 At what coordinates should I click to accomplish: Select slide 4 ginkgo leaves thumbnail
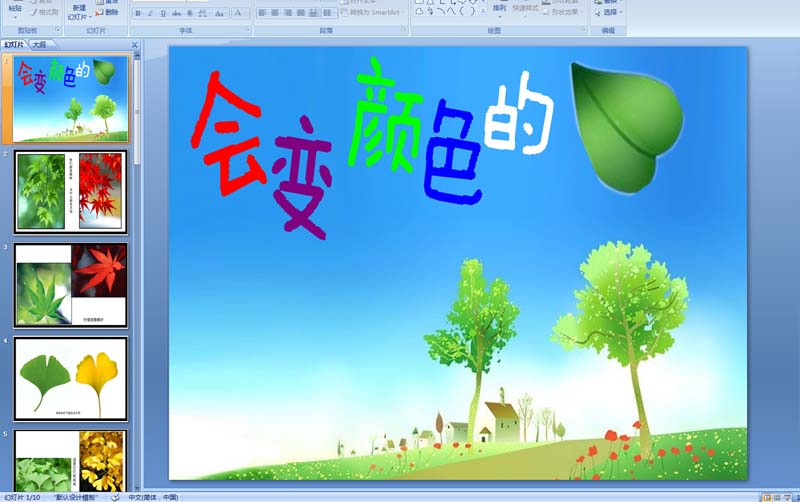[x=70, y=379]
